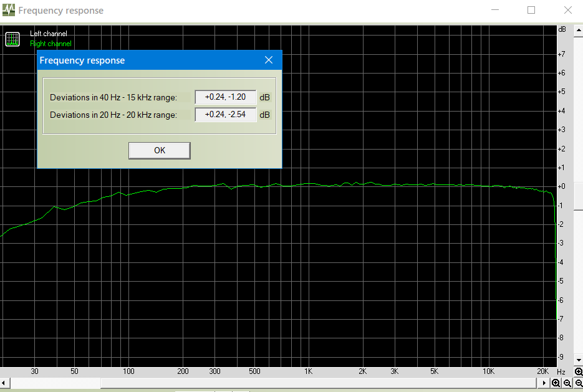Click the vertical scrollbar down arrow
Image resolution: width=583 pixels, height=392 pixels.
(x=578, y=360)
